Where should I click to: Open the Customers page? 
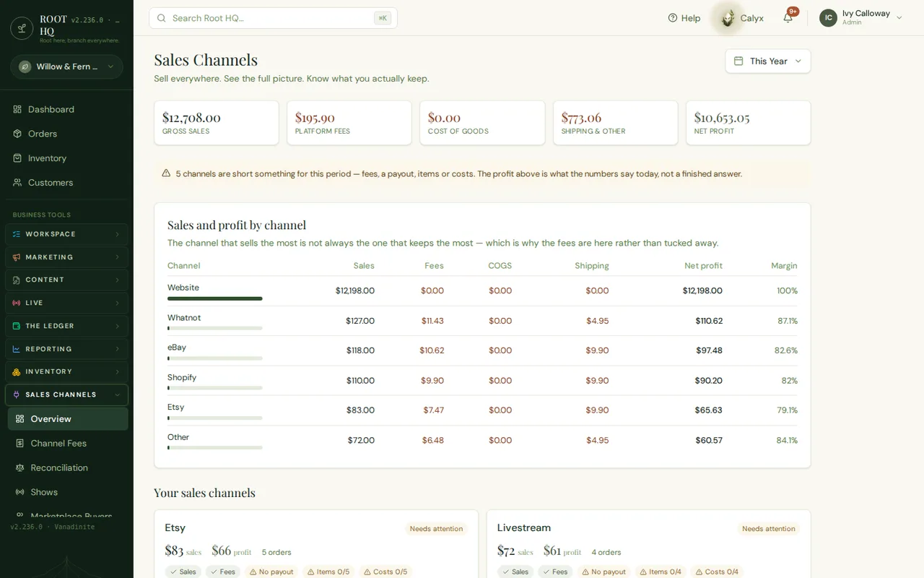[66, 183]
